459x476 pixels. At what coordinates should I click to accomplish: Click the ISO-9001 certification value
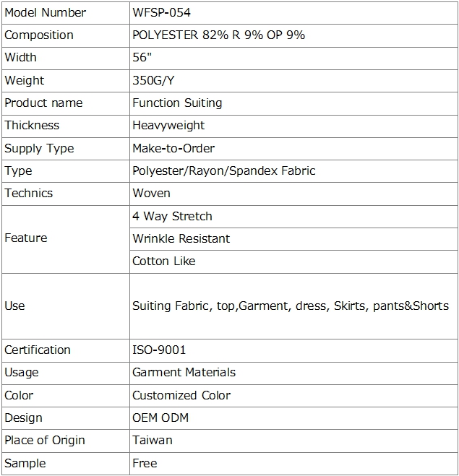click(x=159, y=350)
